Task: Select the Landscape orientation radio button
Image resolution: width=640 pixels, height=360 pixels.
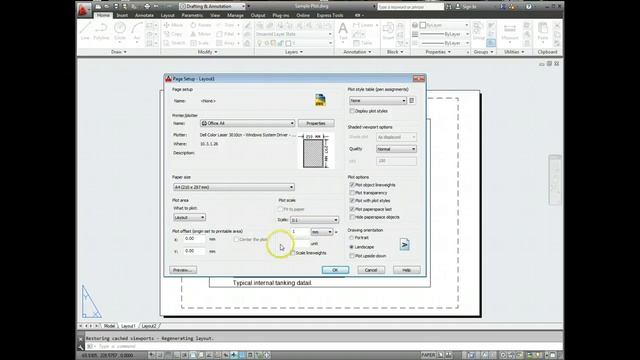Action: pyautogui.click(x=351, y=247)
